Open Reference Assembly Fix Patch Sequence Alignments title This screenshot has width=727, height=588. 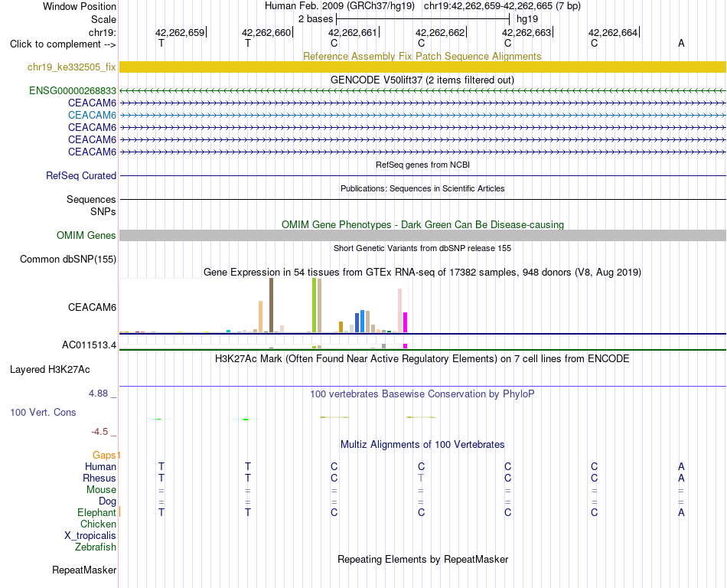coord(422,56)
